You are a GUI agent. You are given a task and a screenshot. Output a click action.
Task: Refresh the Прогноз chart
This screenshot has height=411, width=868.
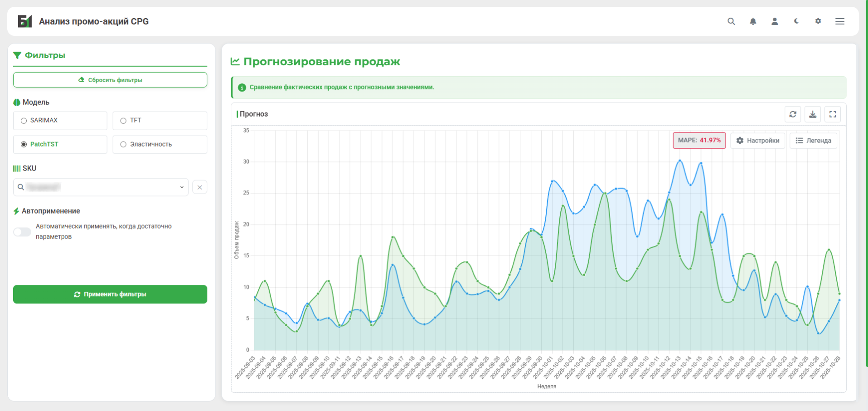point(793,114)
